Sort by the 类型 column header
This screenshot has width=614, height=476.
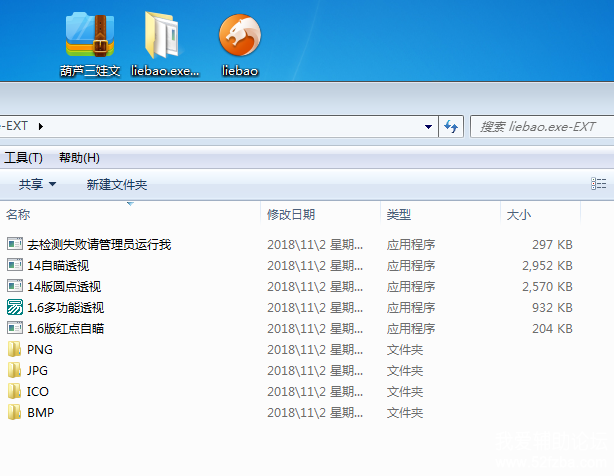click(399, 215)
